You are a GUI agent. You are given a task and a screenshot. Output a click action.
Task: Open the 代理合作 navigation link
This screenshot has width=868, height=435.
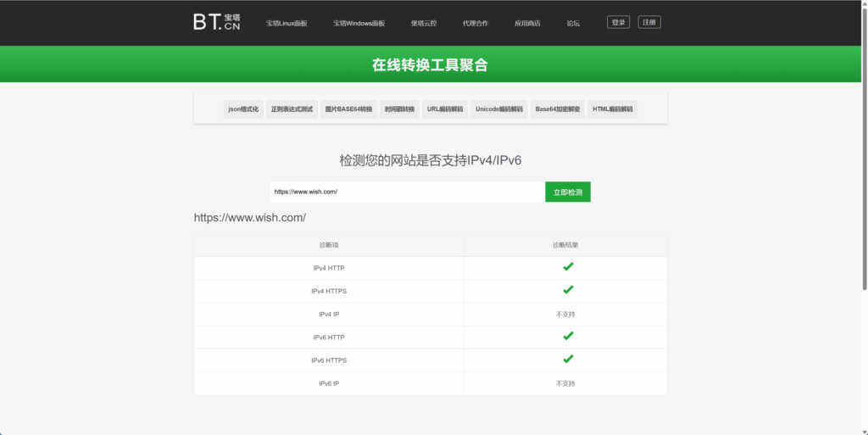click(x=476, y=23)
